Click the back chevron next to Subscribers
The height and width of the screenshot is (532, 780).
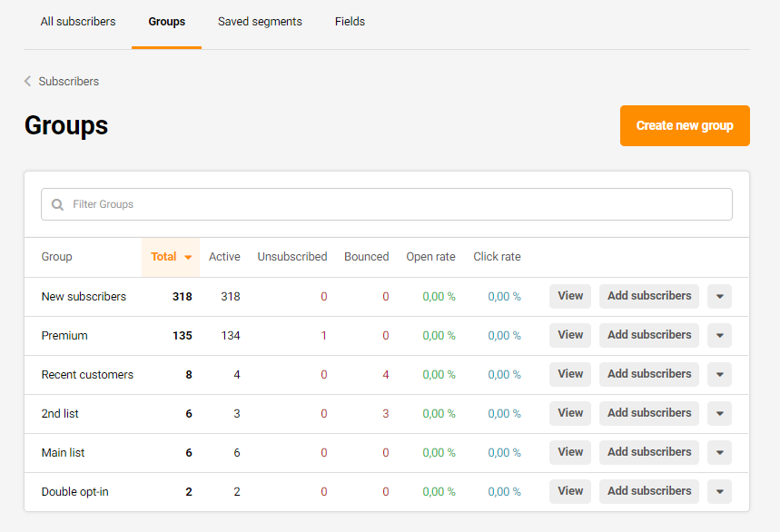tap(26, 81)
